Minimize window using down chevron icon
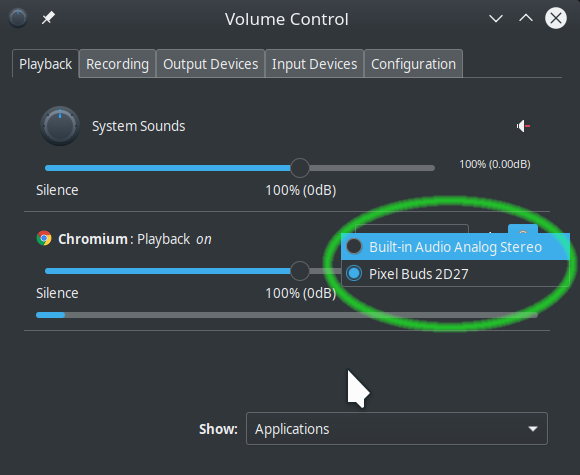The width and height of the screenshot is (580, 475). [496, 18]
